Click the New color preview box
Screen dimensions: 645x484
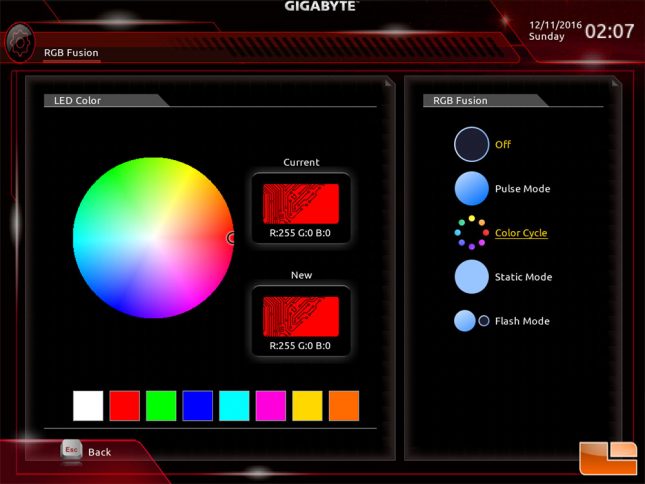coord(301,317)
